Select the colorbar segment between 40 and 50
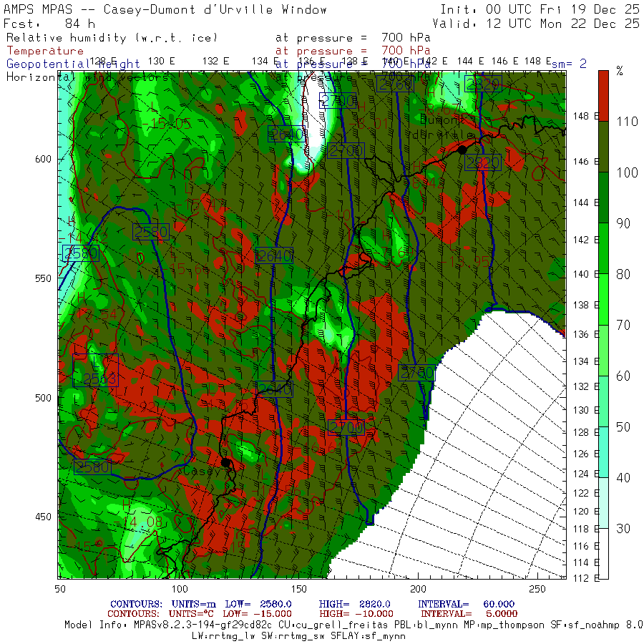The height and width of the screenshot is (644, 644). click(603, 452)
